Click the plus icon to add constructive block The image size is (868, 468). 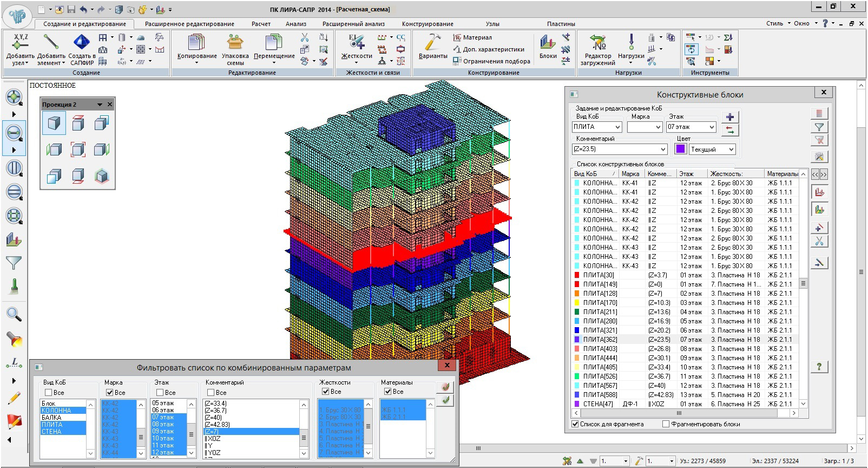coord(730,117)
